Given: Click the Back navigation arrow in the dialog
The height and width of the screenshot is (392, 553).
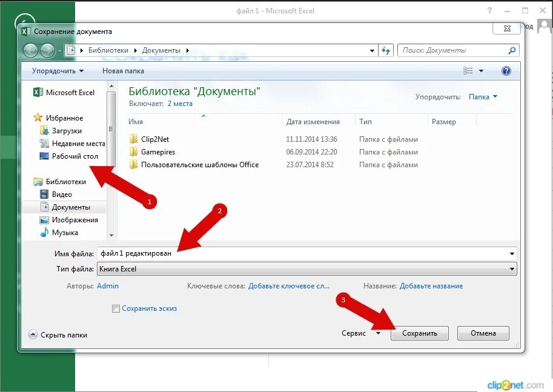Looking at the screenshot, I should [x=30, y=51].
